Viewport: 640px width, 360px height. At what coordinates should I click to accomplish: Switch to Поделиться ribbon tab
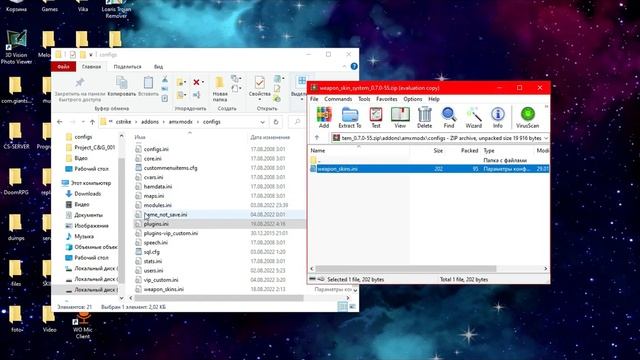tap(127, 66)
